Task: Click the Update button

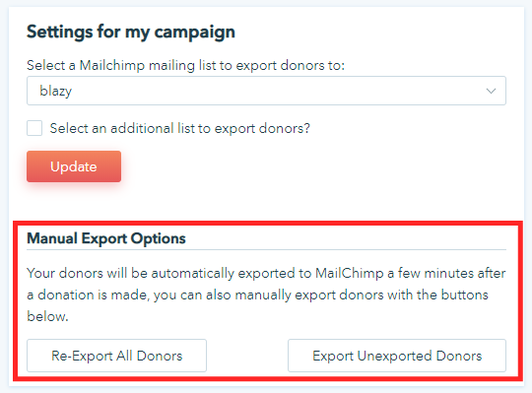Action: pyautogui.click(x=74, y=166)
